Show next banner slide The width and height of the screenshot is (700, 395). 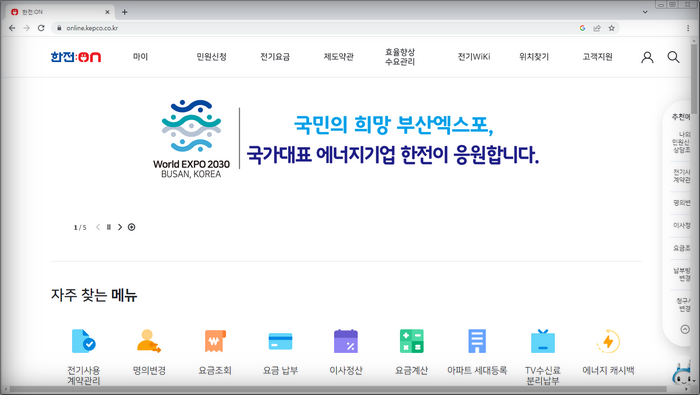pyautogui.click(x=120, y=227)
